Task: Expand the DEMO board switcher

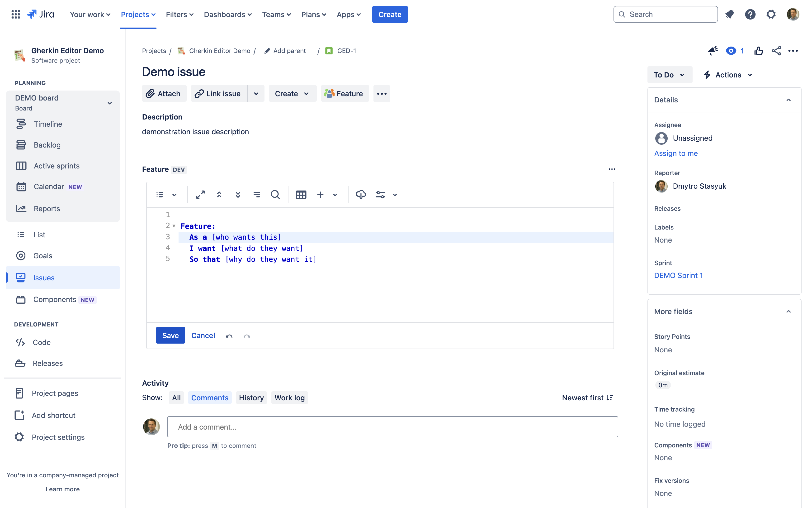Action: tap(110, 103)
